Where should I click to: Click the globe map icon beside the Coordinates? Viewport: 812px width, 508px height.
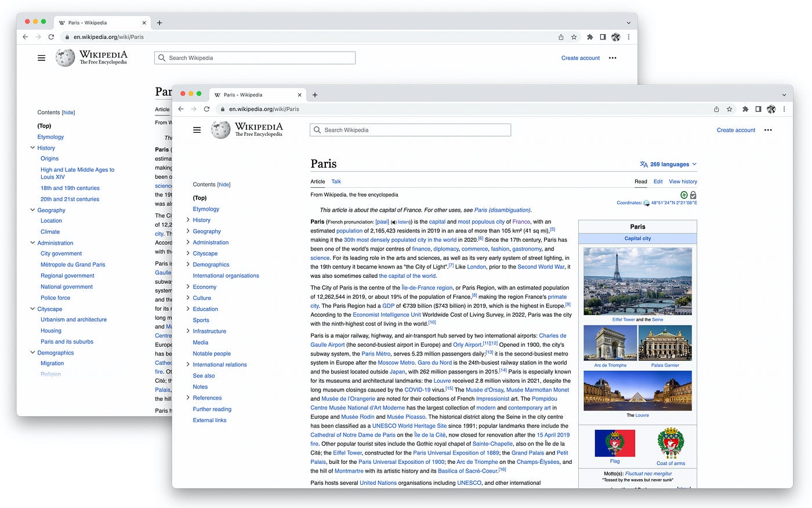[647, 203]
